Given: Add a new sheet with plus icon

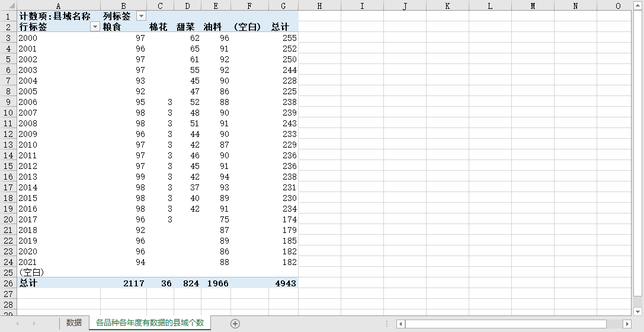Looking at the screenshot, I should [235, 323].
